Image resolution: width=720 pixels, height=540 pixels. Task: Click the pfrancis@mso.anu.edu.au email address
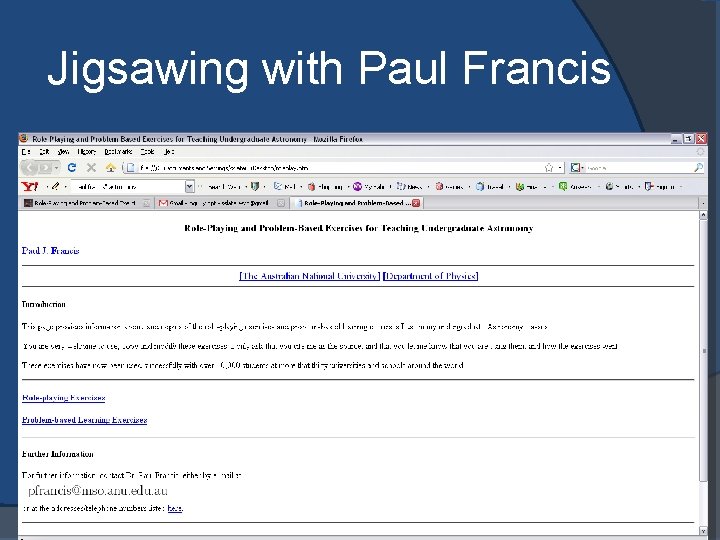click(98, 490)
